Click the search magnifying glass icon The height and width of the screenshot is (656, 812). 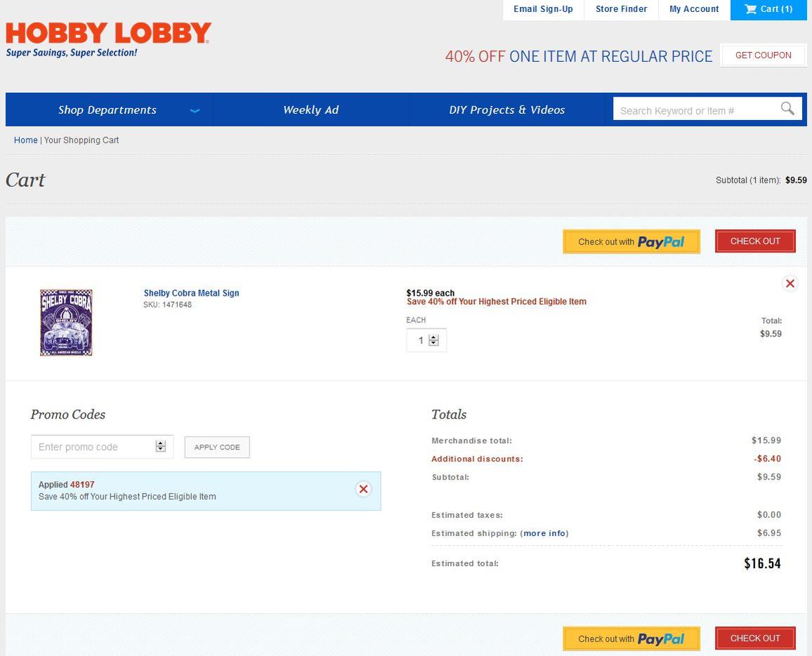tap(787, 109)
